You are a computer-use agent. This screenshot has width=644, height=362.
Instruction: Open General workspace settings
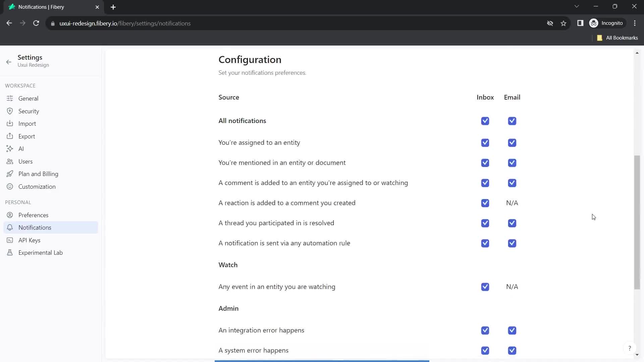click(51, 98)
